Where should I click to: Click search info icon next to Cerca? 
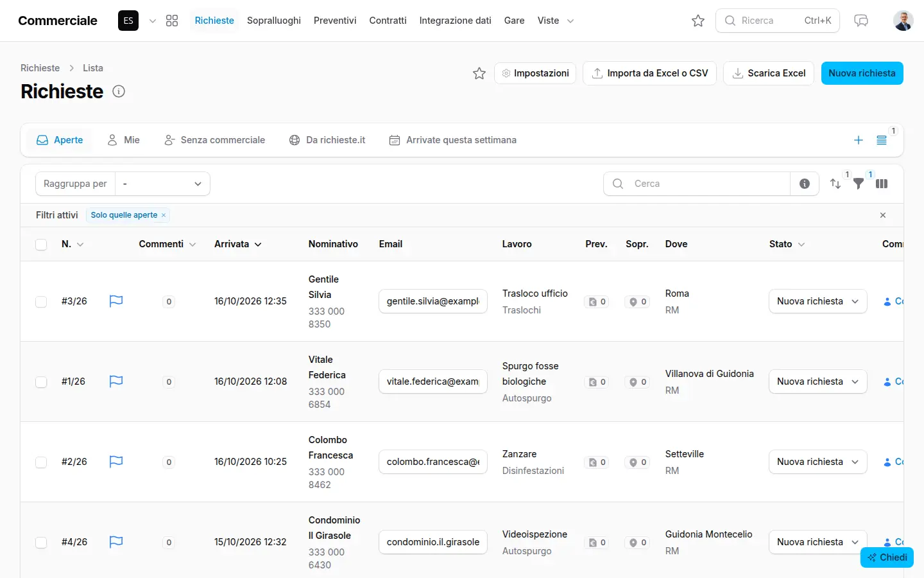[x=805, y=184]
